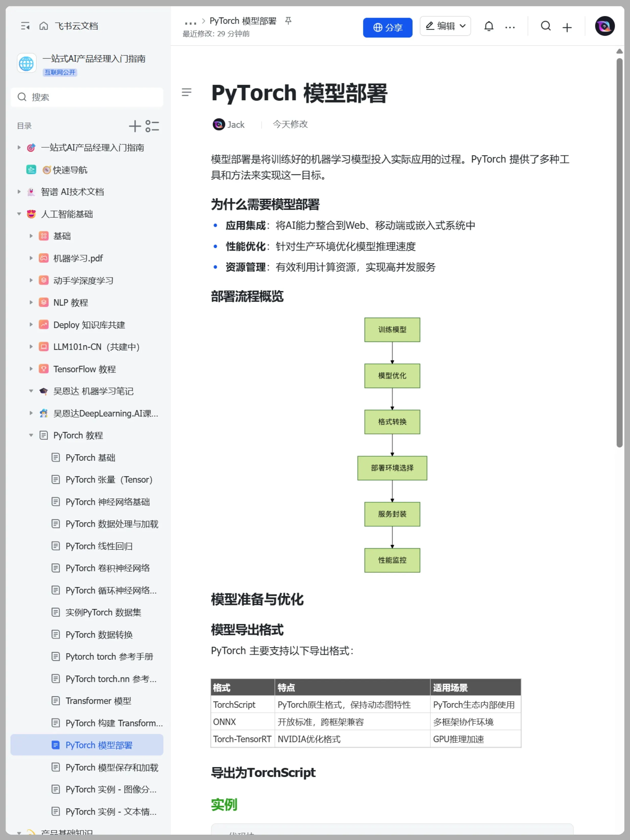Toggle the directory list view icon
This screenshot has height=840, width=630.
(x=152, y=126)
